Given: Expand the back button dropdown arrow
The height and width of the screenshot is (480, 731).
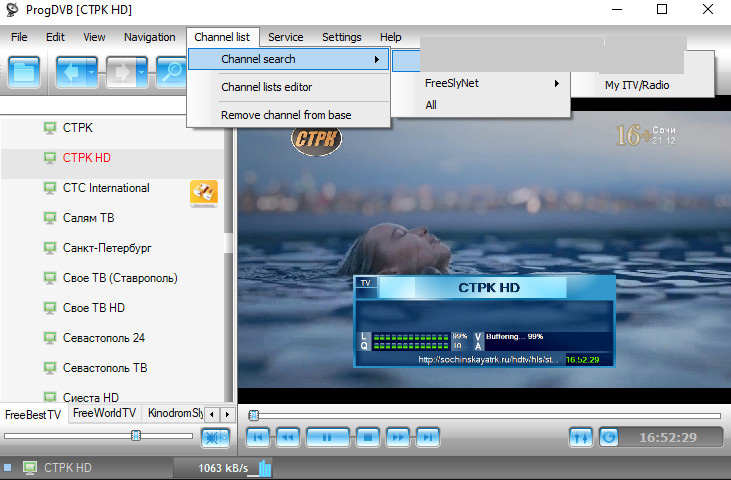Looking at the screenshot, I should (x=92, y=72).
